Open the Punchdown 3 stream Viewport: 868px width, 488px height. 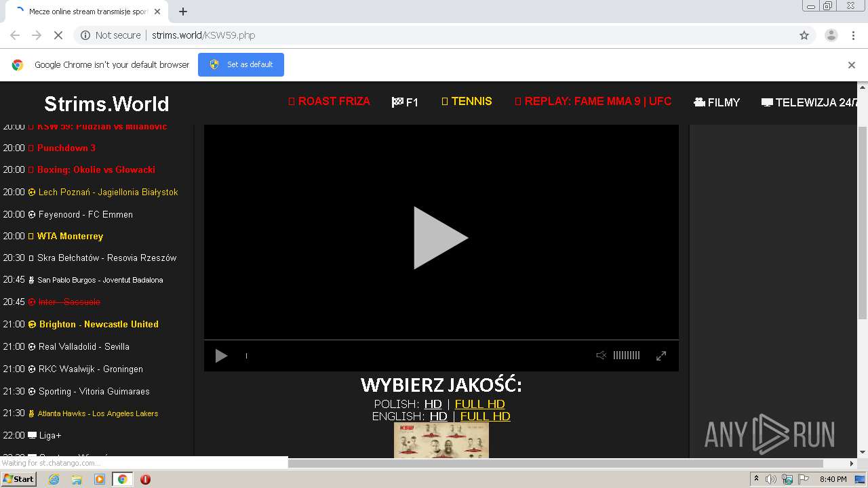[66, 148]
